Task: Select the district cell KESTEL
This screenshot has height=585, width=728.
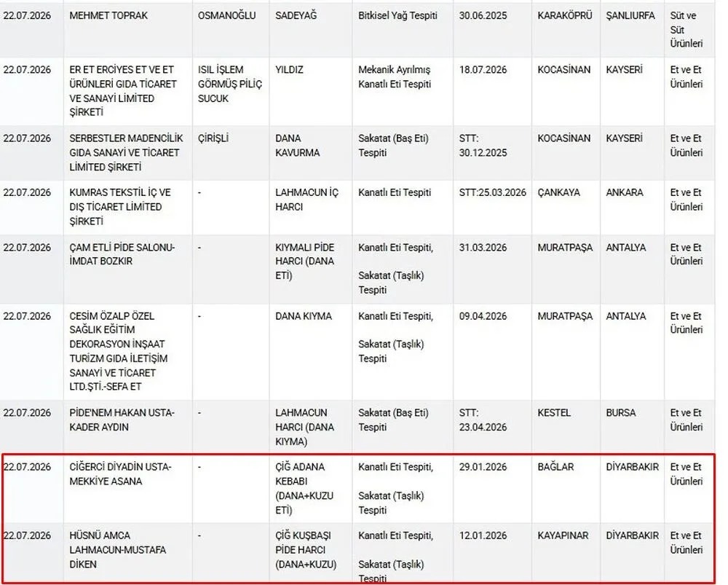Action: [x=554, y=413]
